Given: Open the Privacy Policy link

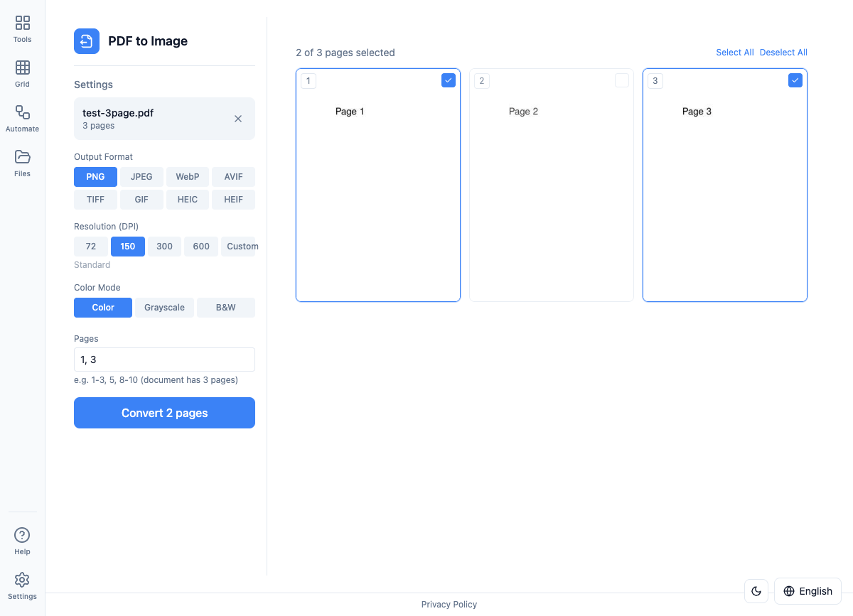Looking at the screenshot, I should tap(449, 605).
